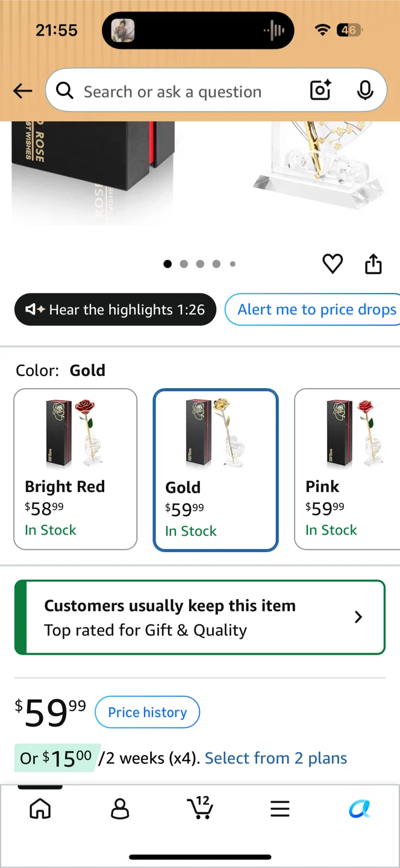Select the Gold color option
Screen dimensions: 400x868
[216, 470]
